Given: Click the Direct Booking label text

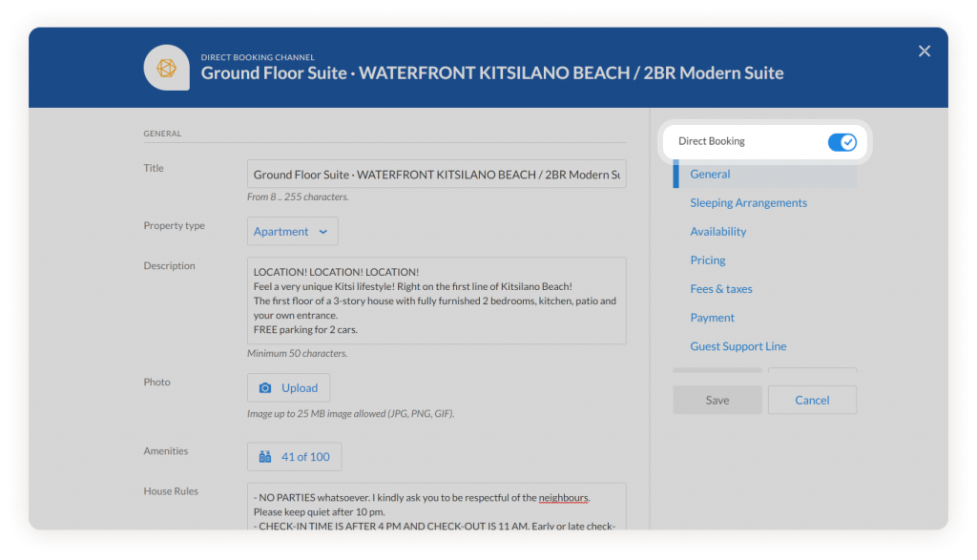Looking at the screenshot, I should (x=711, y=141).
